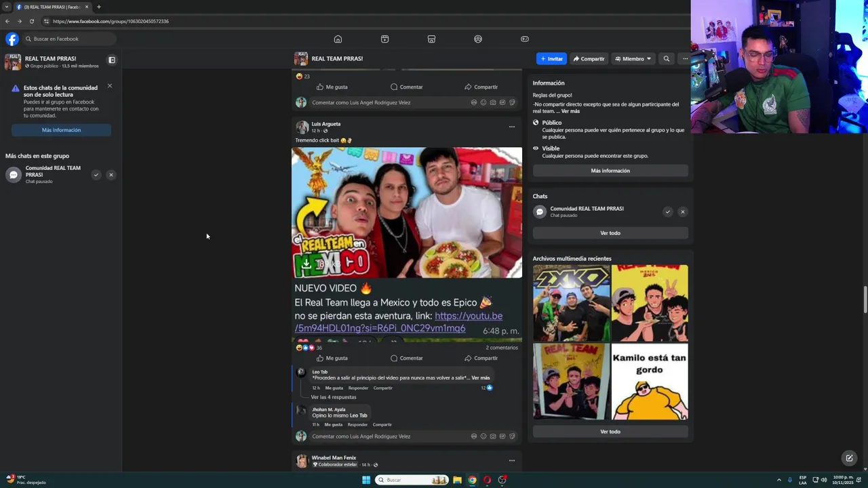Screen dimensions: 868x488
Task: Click Más información in the left sidebar
Action: 61,130
